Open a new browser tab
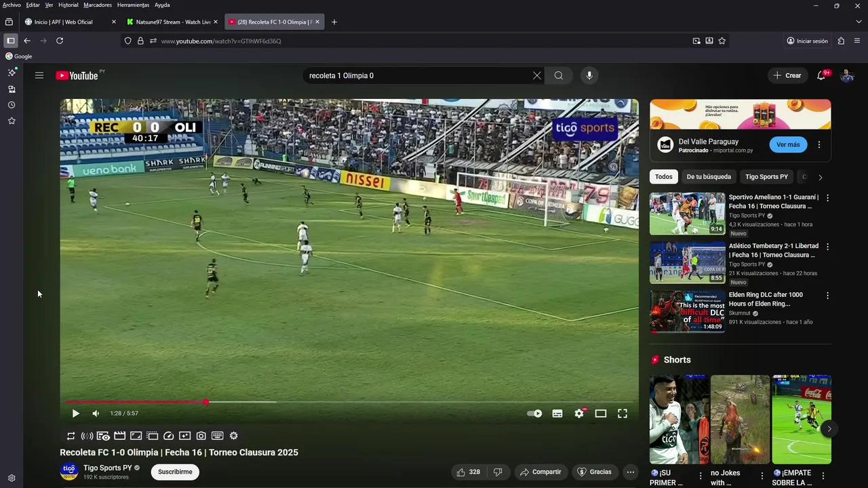 click(x=334, y=22)
